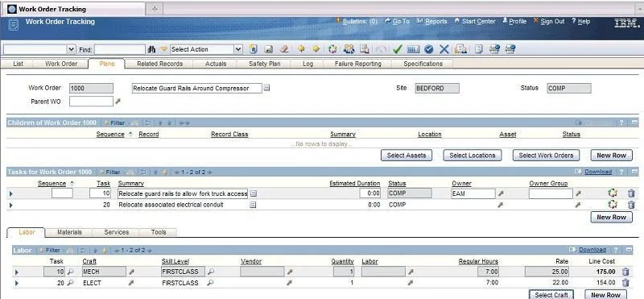
Task: Switch to the Work Order tab
Action: (x=61, y=64)
